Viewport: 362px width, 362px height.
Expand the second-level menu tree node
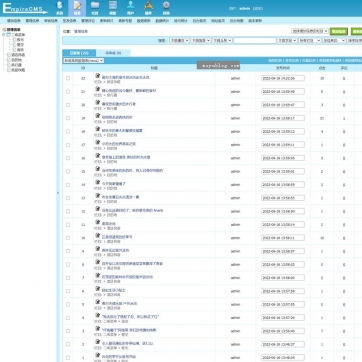pos(4,35)
